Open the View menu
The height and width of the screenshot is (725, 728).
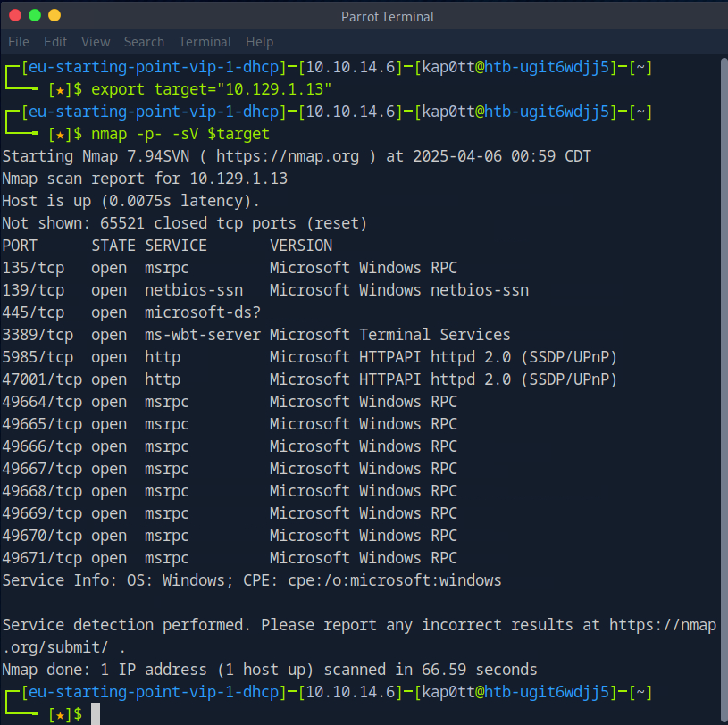96,42
